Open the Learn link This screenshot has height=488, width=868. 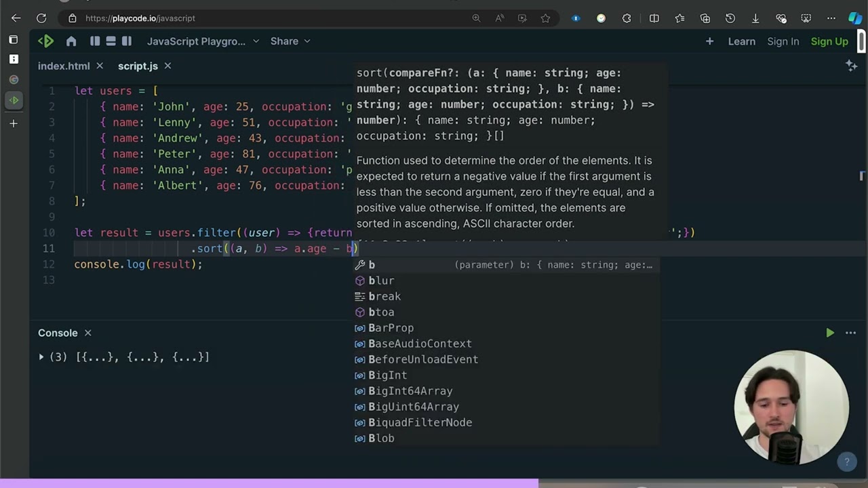(x=741, y=41)
